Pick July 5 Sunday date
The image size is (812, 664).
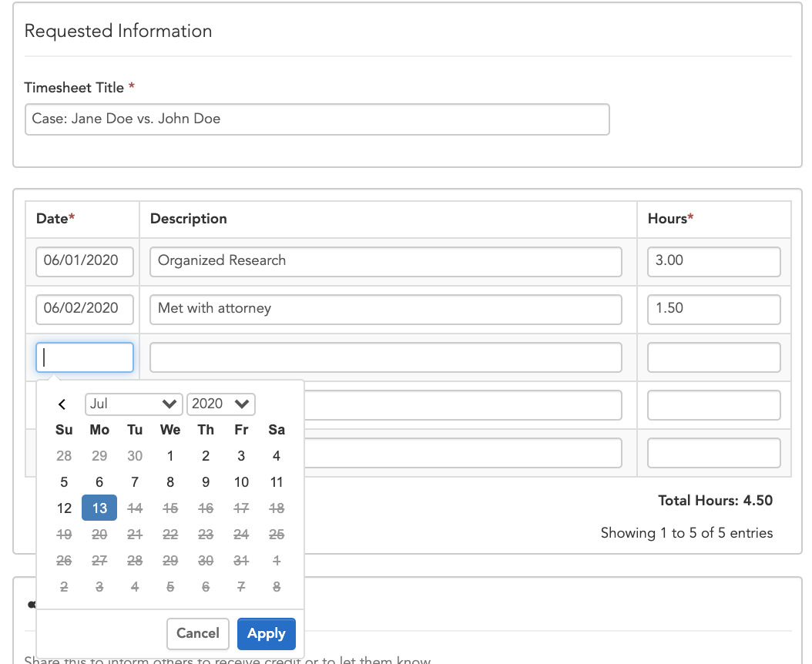tap(64, 482)
